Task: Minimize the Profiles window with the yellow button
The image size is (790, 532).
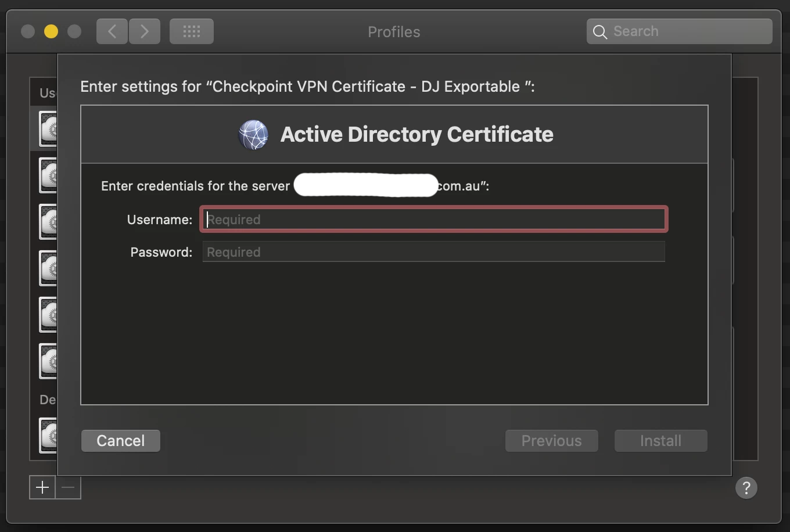Action: [51, 31]
